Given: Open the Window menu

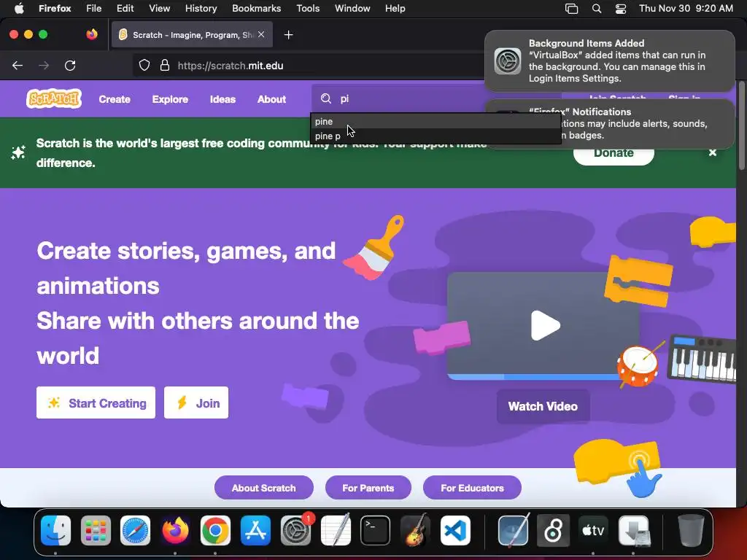Looking at the screenshot, I should click(x=352, y=8).
